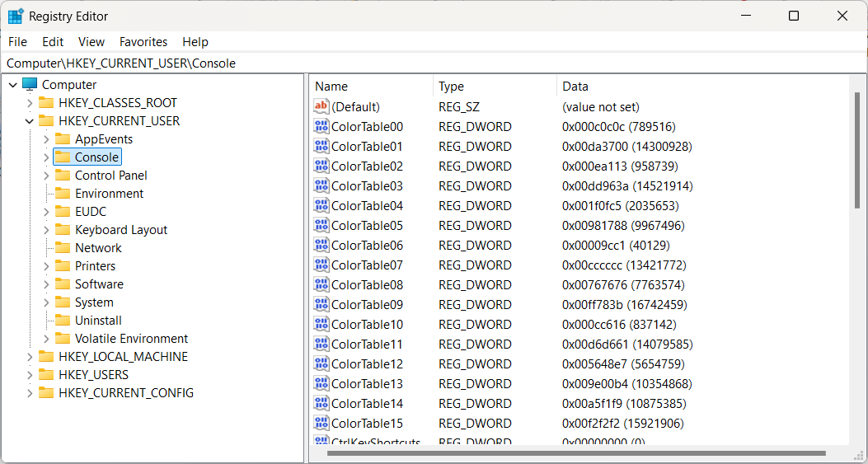Click the ColorTable01 DWORD icon
This screenshot has height=464, width=868.
[321, 146]
